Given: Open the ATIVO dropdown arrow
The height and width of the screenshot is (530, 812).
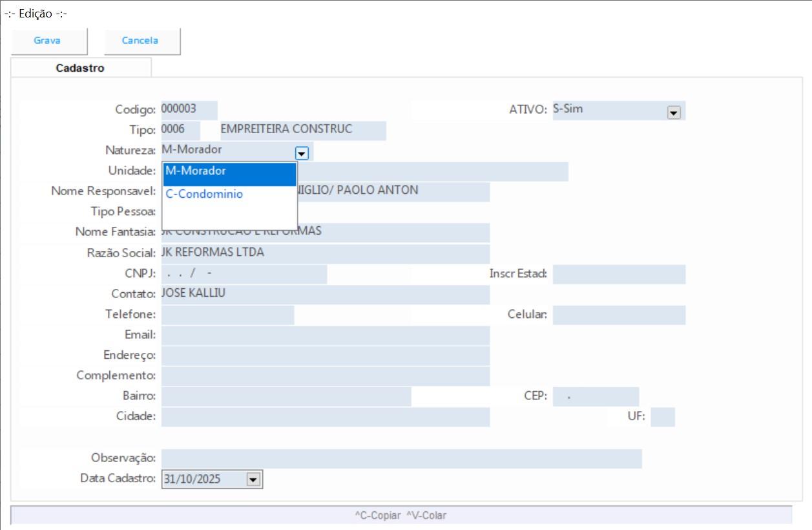Looking at the screenshot, I should click(673, 112).
